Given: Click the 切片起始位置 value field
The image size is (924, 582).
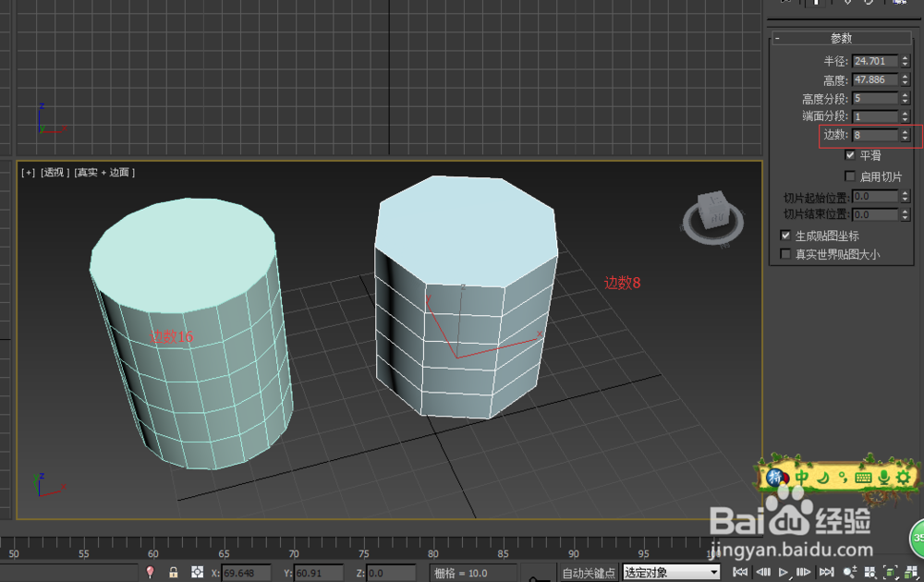Looking at the screenshot, I should pyautogui.click(x=875, y=196).
